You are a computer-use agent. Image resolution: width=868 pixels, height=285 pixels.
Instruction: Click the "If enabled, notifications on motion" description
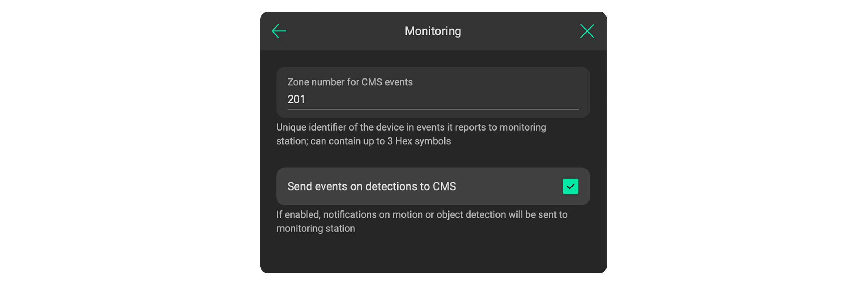point(422,215)
